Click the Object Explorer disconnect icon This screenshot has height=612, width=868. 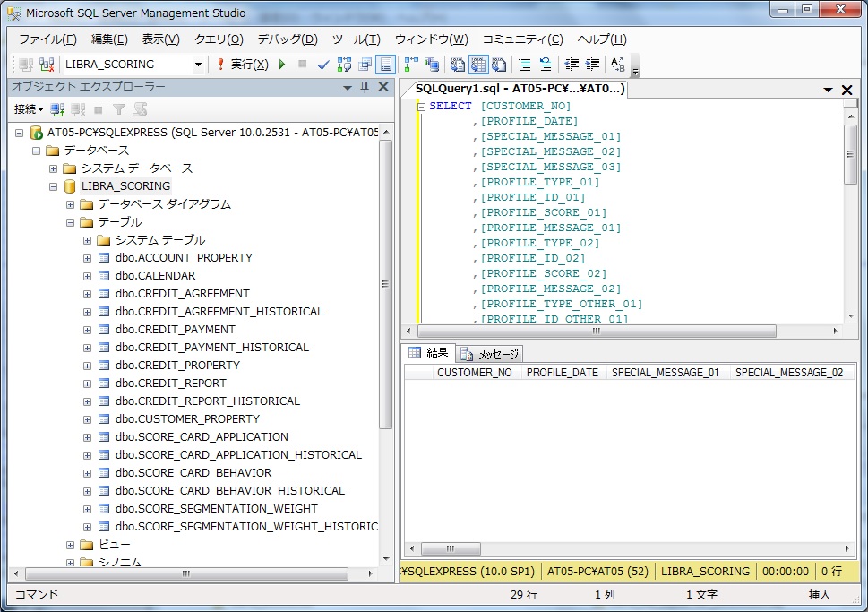[78, 109]
